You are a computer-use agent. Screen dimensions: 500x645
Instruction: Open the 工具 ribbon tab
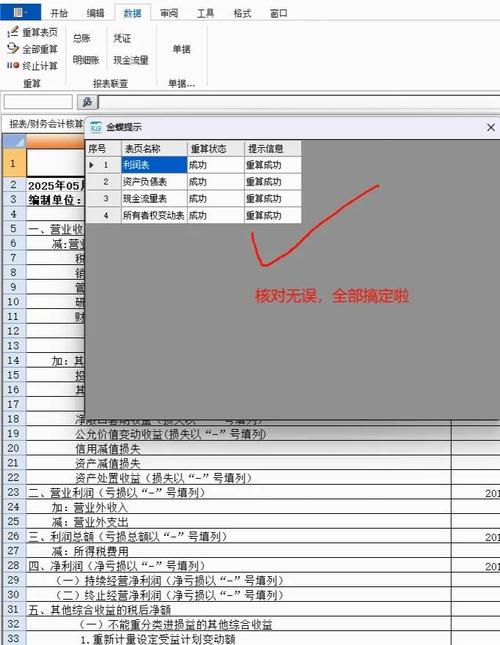pyautogui.click(x=205, y=13)
